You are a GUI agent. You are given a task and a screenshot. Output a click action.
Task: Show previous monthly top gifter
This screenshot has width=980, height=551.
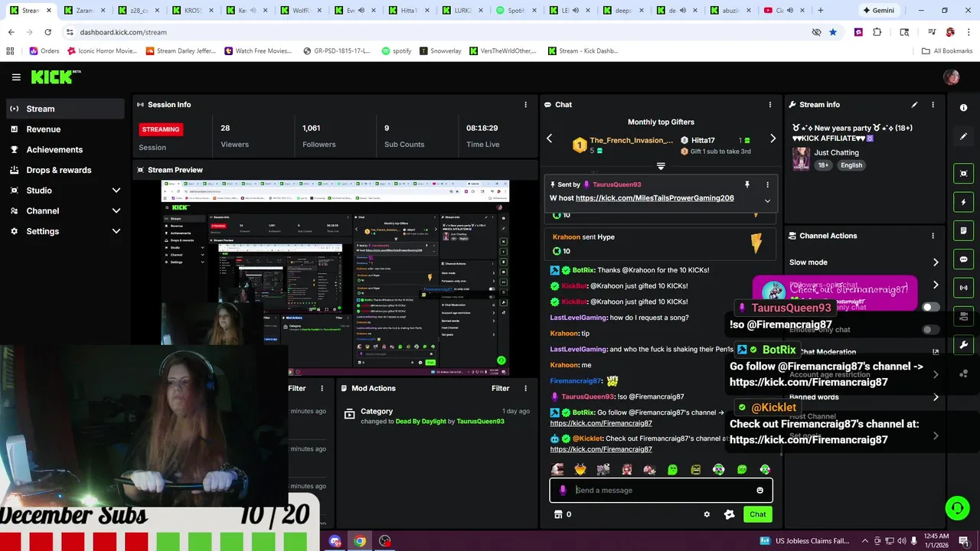coord(549,139)
